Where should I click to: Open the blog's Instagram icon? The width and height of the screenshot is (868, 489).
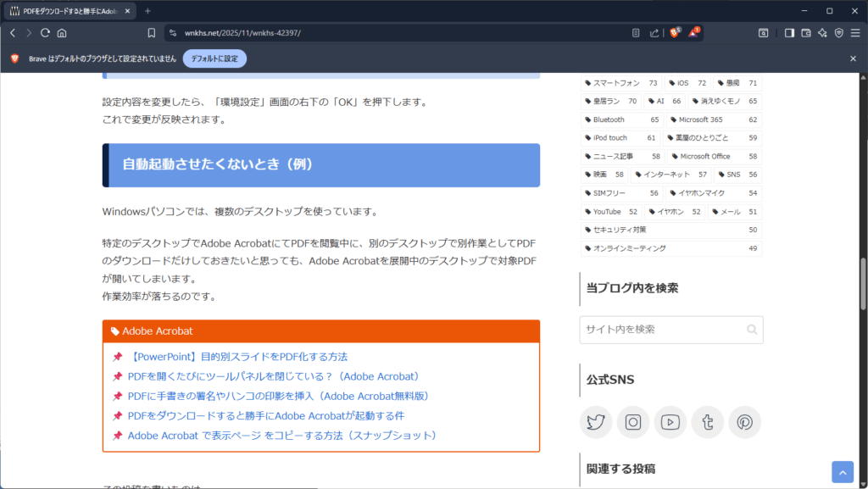(x=633, y=422)
